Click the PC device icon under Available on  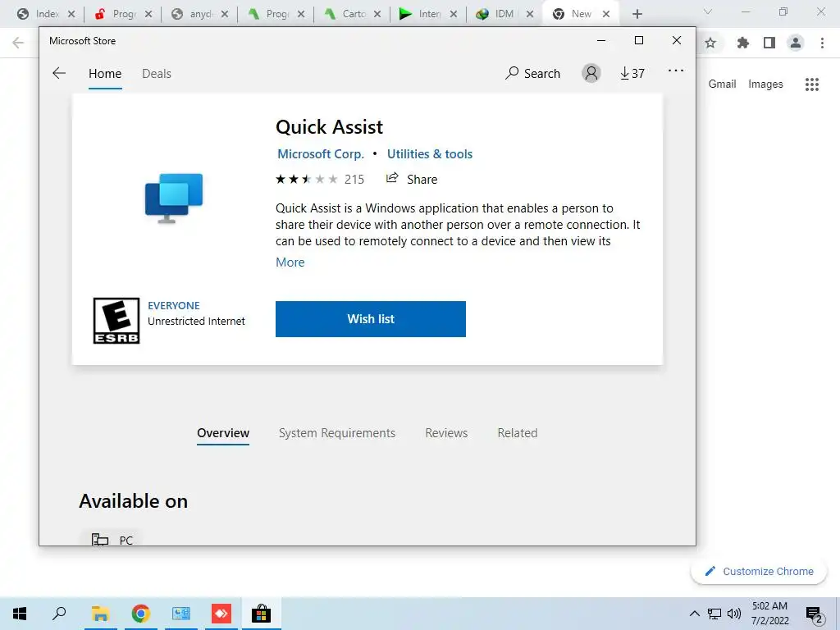click(x=99, y=539)
